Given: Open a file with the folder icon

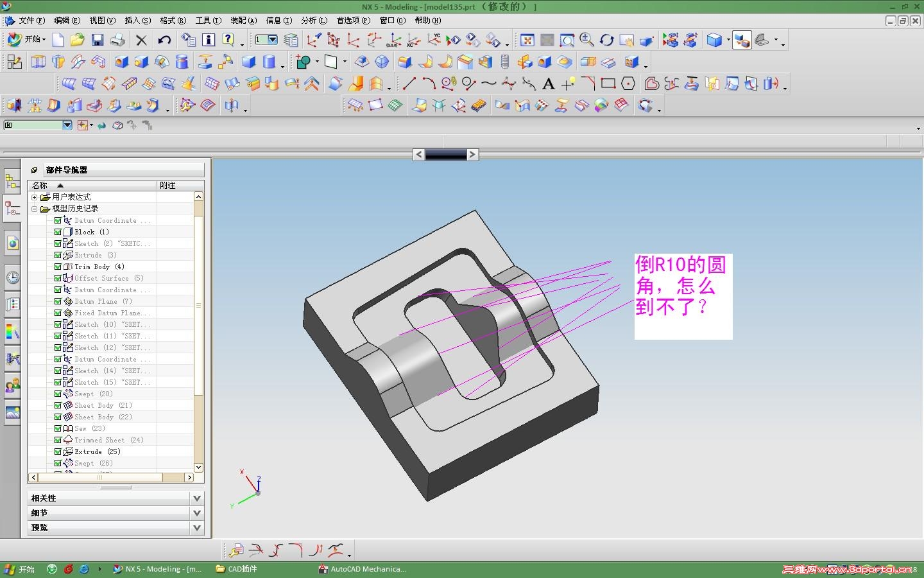Looking at the screenshot, I should click(x=78, y=40).
